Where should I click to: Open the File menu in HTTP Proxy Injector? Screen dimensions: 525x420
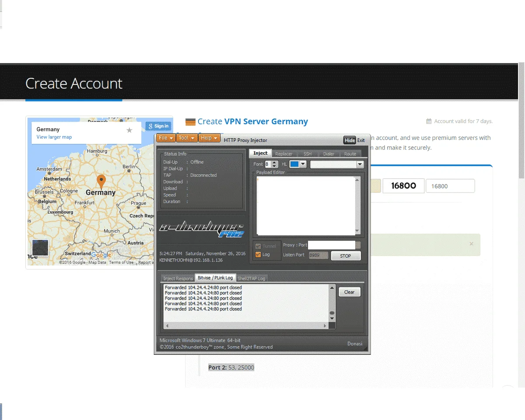coord(166,138)
